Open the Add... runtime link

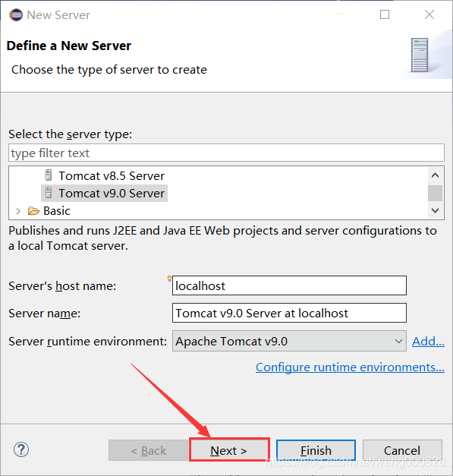click(428, 342)
